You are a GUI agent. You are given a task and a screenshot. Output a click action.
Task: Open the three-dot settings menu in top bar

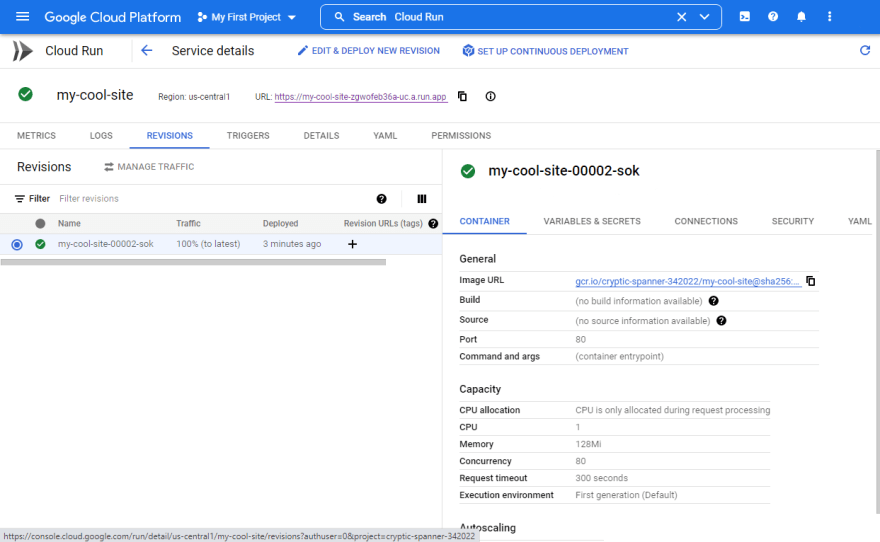pos(829,17)
